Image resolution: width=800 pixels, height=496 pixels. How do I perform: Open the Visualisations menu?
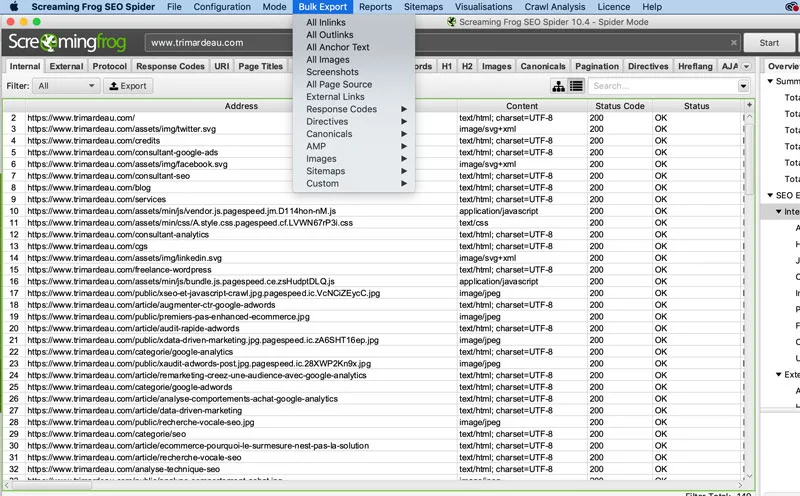point(484,7)
